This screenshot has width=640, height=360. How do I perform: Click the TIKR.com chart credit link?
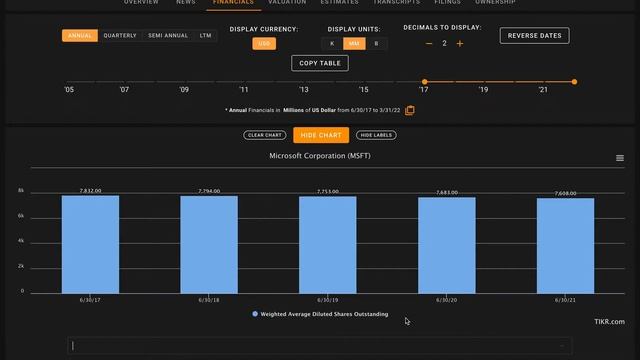point(609,322)
